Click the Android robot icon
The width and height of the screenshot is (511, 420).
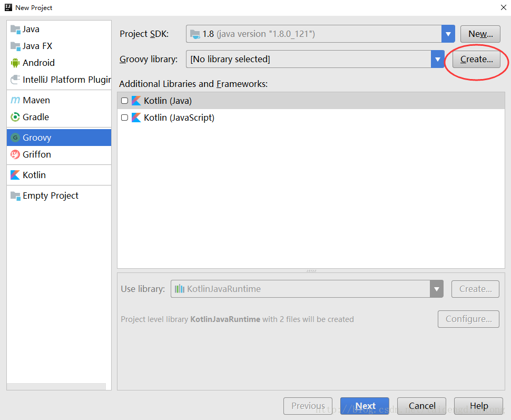[x=15, y=63]
